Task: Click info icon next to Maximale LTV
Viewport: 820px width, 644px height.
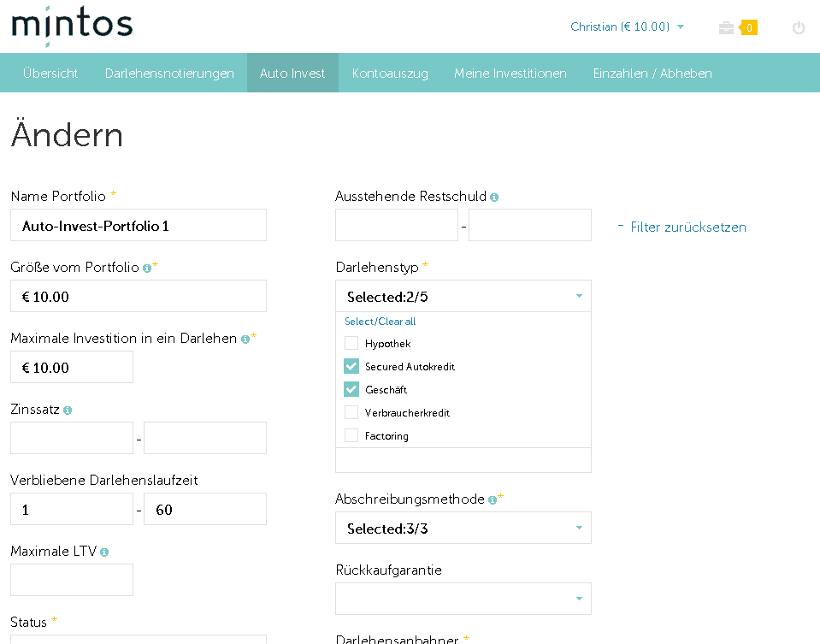Action: pyautogui.click(x=104, y=552)
